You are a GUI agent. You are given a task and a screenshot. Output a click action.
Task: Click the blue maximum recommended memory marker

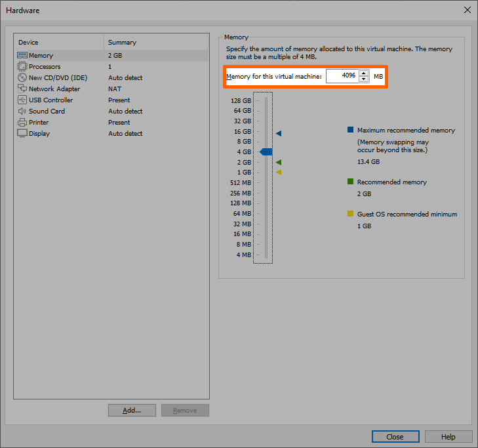[x=279, y=133]
